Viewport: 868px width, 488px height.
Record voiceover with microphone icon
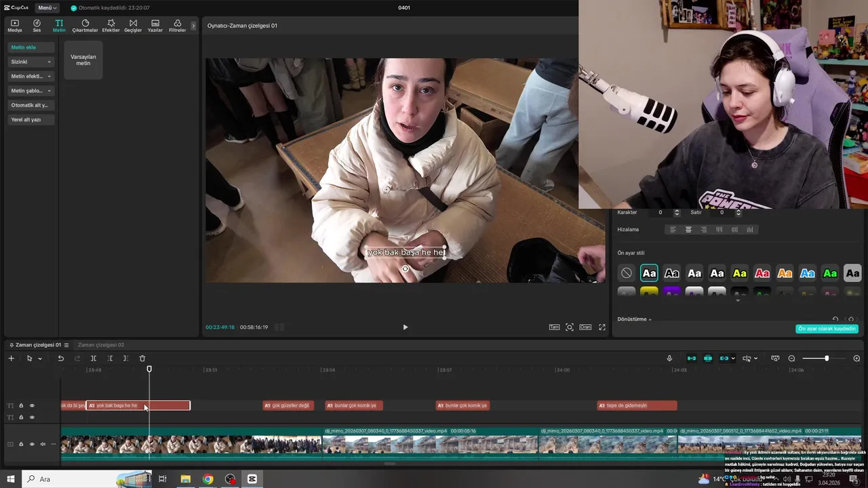669,359
